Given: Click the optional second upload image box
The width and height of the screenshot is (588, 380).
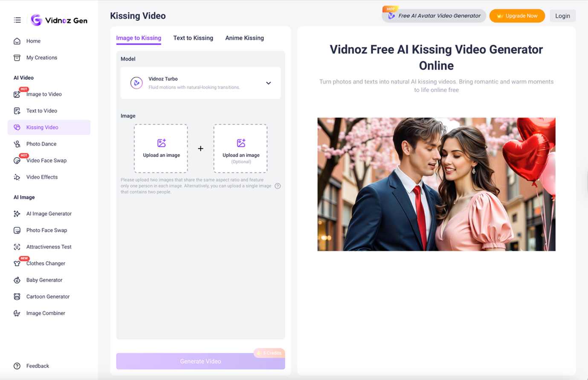Looking at the screenshot, I should pos(240,149).
